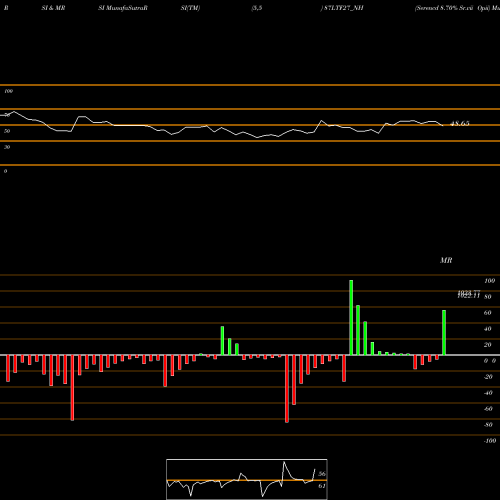Click the MR axis label -100
Screen dimensions: 500x500
[x=490, y=441]
